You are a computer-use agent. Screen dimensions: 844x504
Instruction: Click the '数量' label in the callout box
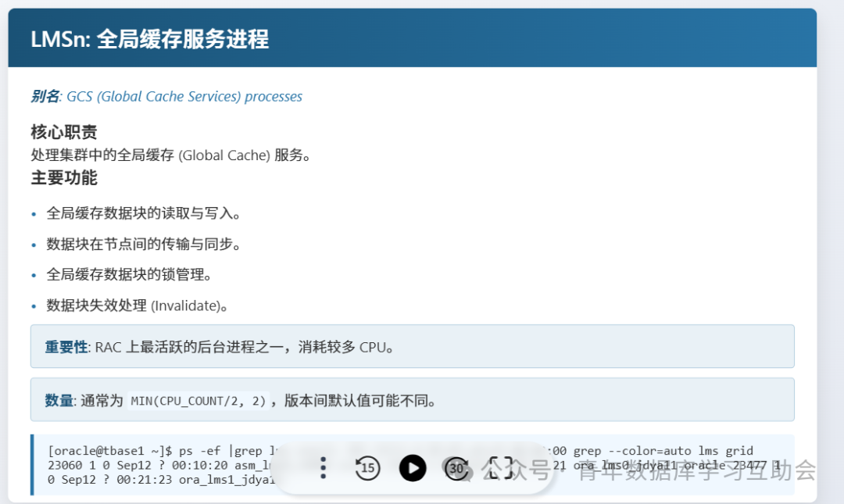tap(59, 401)
